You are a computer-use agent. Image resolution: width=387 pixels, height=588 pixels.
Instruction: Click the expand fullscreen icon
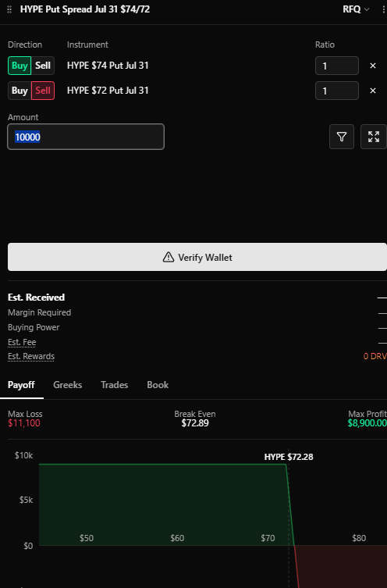tap(374, 137)
